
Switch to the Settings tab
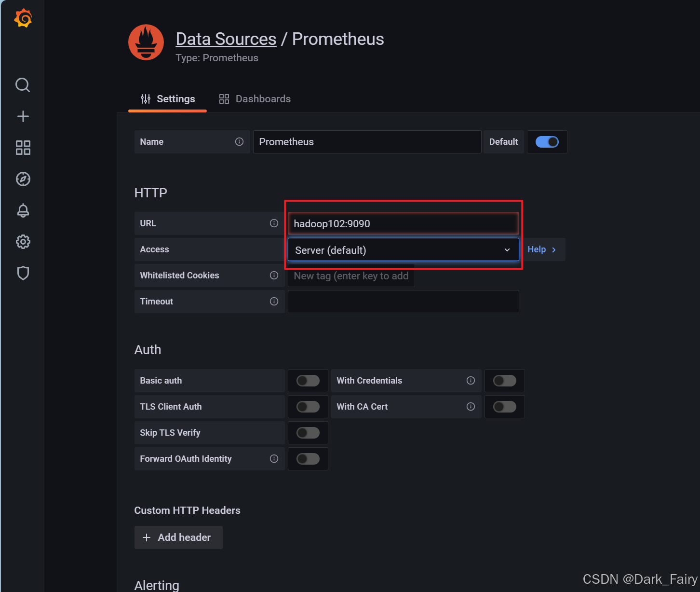point(168,99)
